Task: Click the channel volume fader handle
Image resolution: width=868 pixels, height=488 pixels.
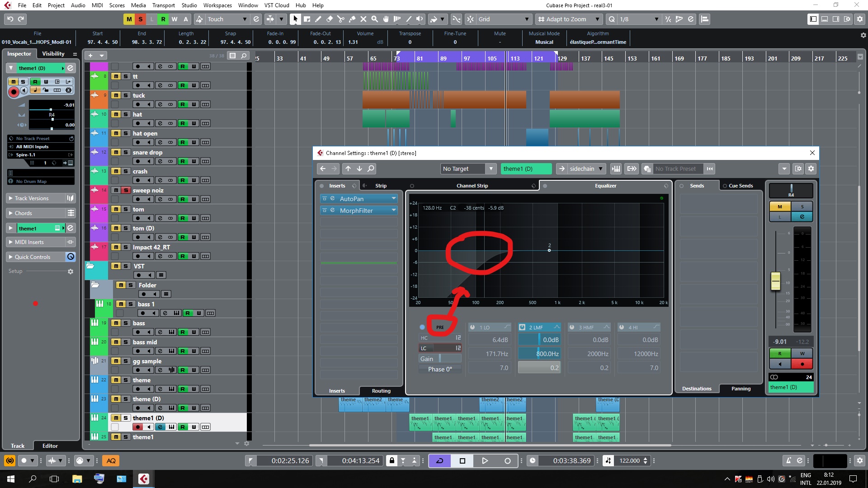Action: click(775, 281)
